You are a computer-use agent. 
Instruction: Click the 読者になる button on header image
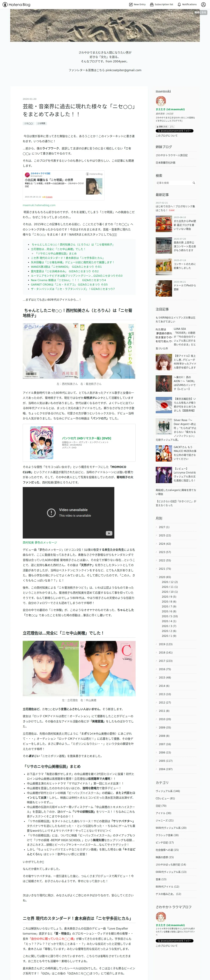[x=200, y=13]
